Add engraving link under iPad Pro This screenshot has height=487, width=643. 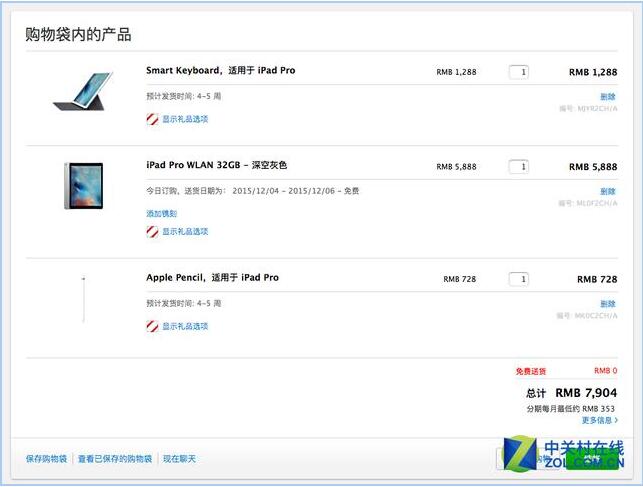pos(162,213)
